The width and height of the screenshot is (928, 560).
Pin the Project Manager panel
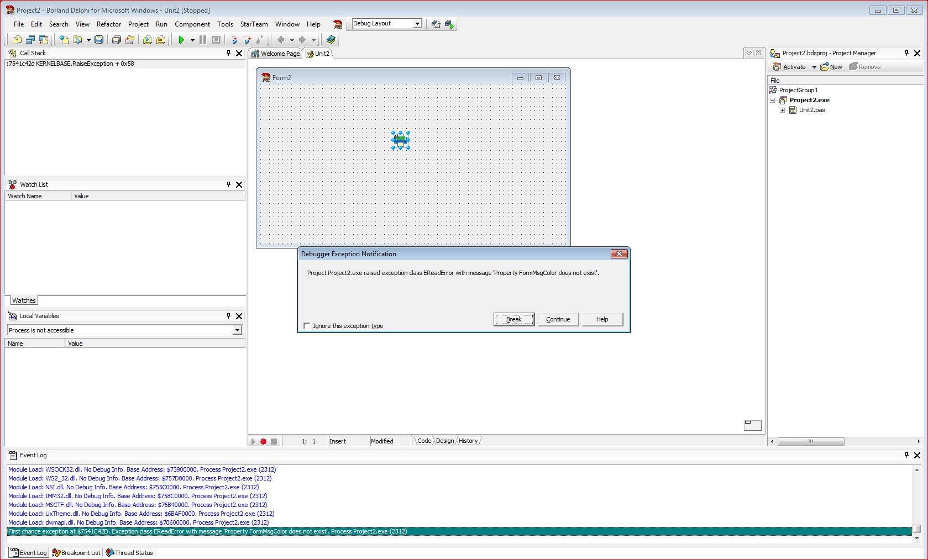click(x=906, y=53)
